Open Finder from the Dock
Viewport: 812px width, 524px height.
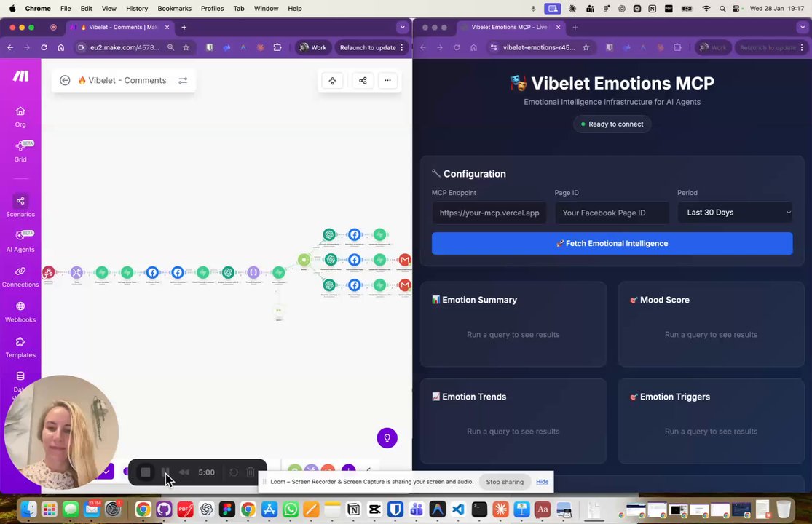[x=29, y=509]
